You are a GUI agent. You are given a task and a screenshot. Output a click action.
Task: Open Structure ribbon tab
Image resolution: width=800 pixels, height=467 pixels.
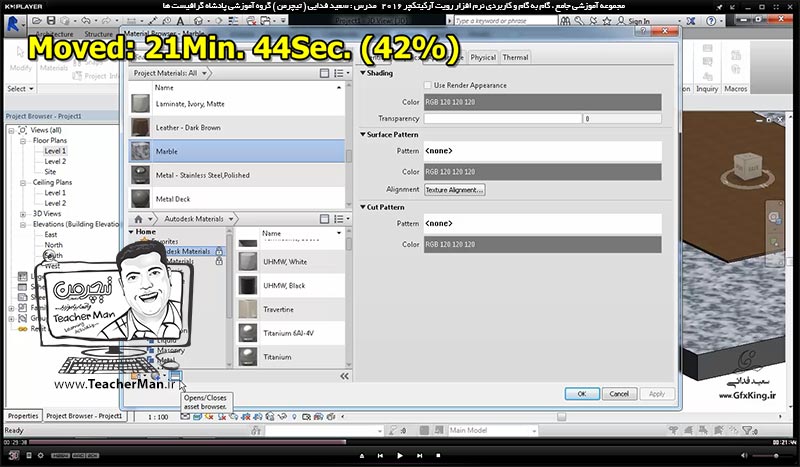tap(98, 34)
